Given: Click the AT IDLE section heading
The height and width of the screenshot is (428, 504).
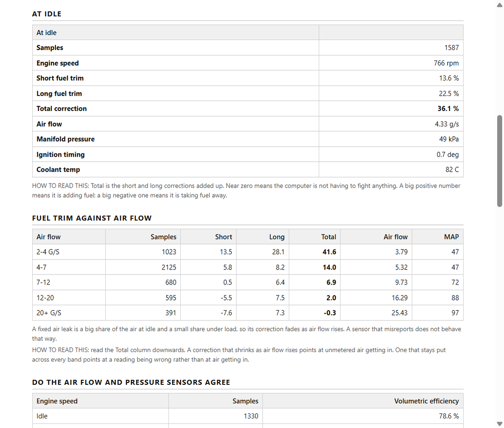Looking at the screenshot, I should [47, 14].
